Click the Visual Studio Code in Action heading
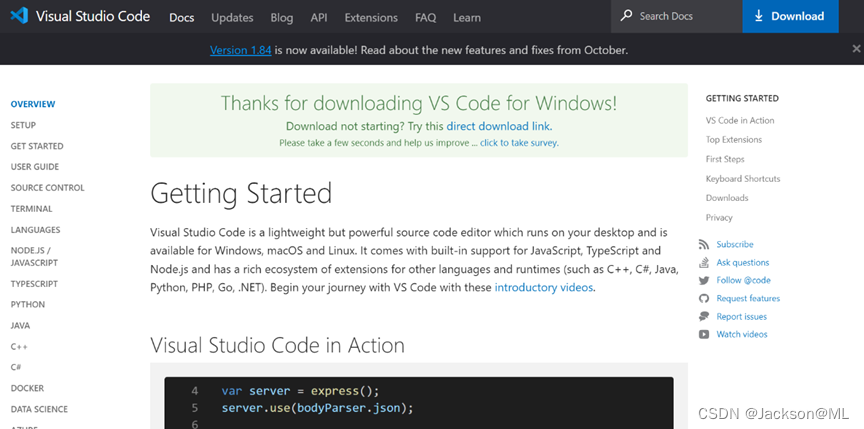Image resolution: width=864 pixels, height=429 pixels. coord(277,345)
